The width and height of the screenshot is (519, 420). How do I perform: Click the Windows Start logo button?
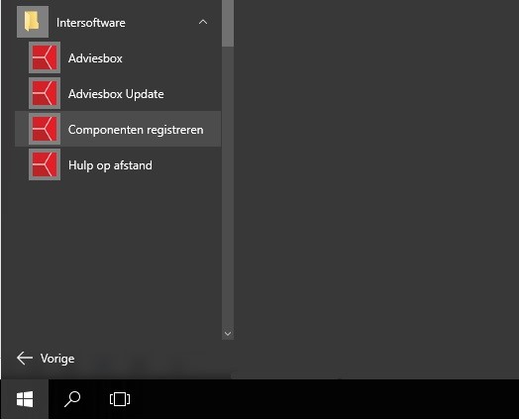[x=25, y=399]
